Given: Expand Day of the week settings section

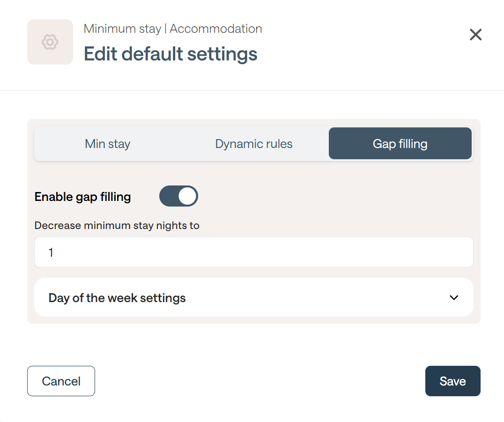Looking at the screenshot, I should point(253,297).
